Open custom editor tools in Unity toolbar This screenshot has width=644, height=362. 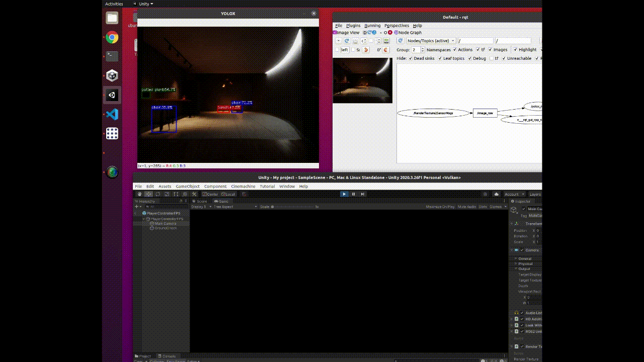pyautogui.click(x=194, y=194)
